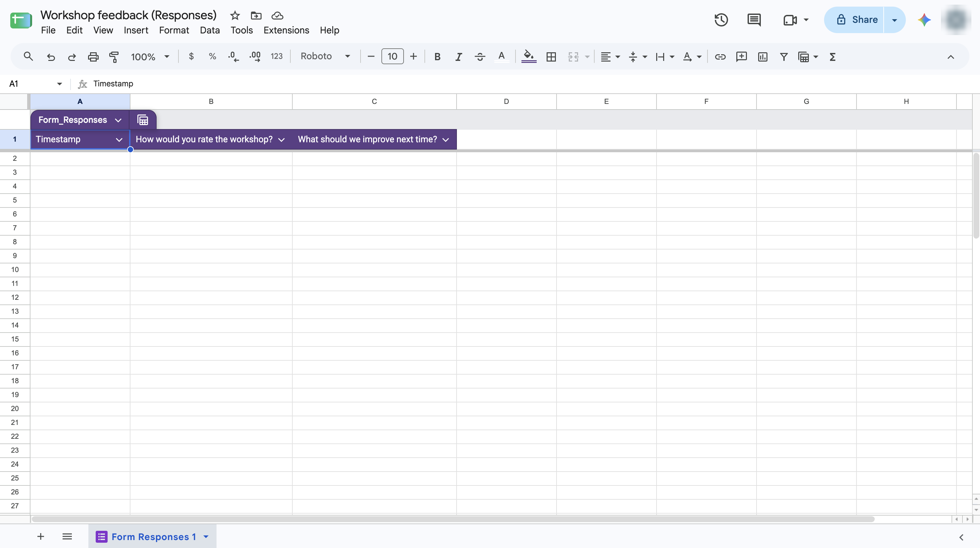Open the Data menu

point(210,30)
